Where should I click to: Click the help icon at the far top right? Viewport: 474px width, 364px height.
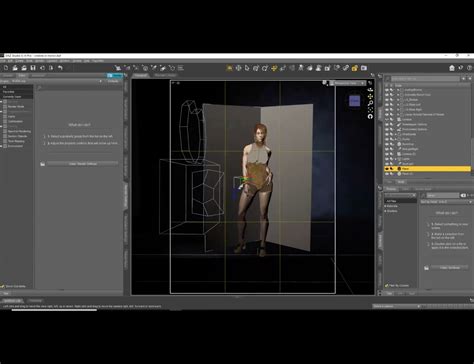[x=470, y=68]
